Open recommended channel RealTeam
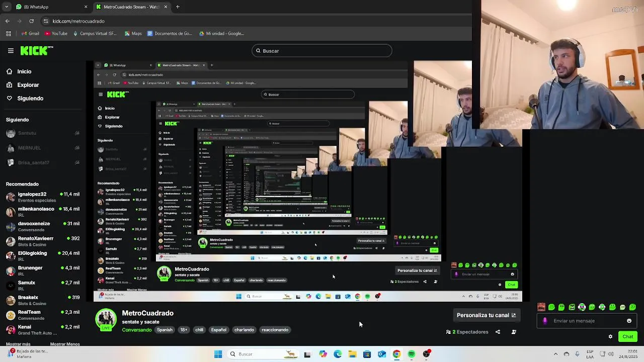Viewport: 644px width, 362px height. 43,315
